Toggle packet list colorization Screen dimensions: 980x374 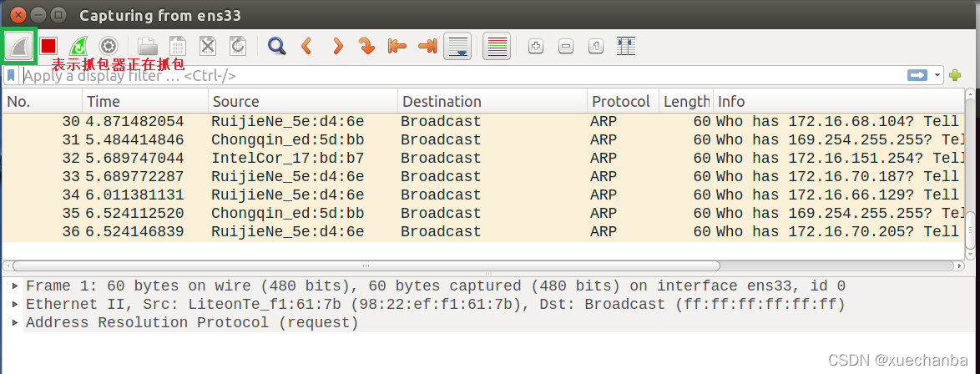point(497,46)
